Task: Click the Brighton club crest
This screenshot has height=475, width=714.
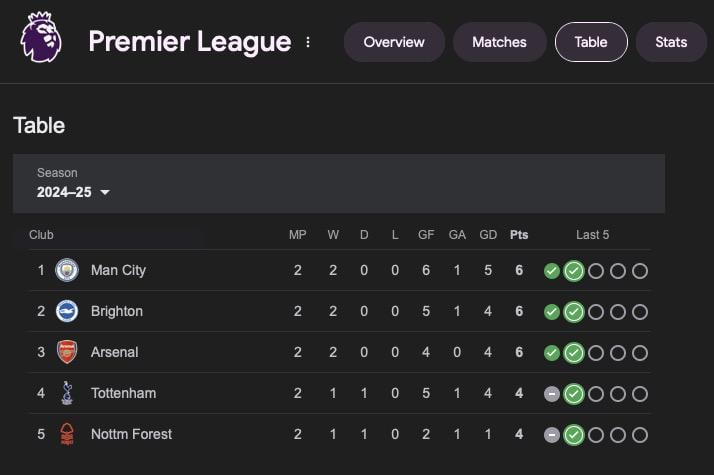Action: coord(67,311)
